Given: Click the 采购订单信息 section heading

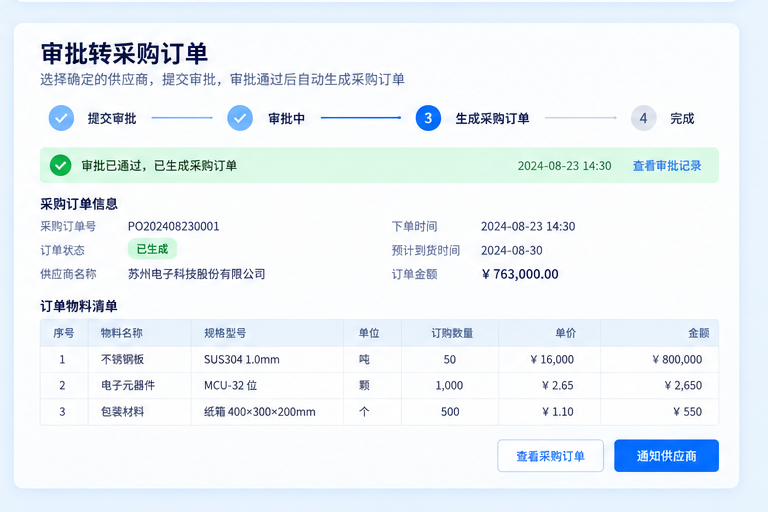Looking at the screenshot, I should [x=79, y=204].
